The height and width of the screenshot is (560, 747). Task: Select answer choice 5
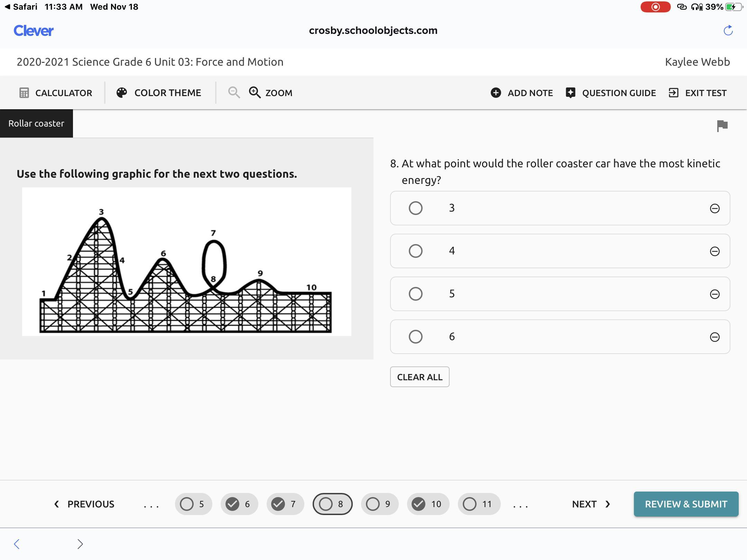415,294
